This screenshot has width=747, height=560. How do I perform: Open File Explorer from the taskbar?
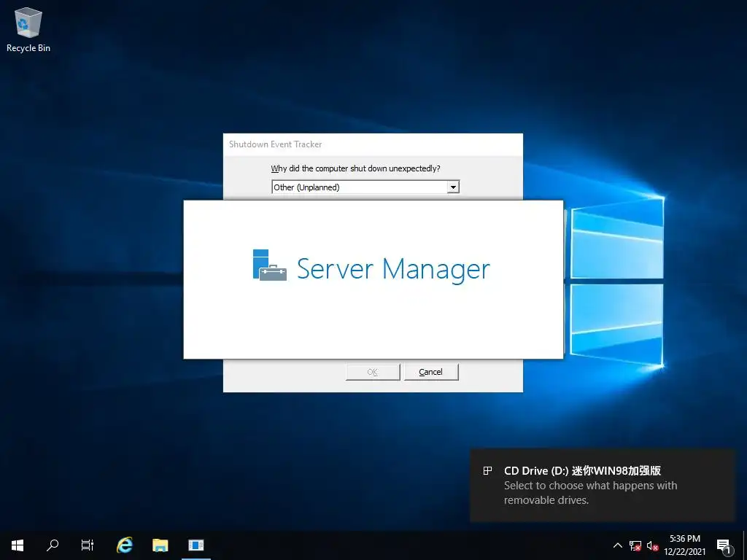[x=160, y=545]
